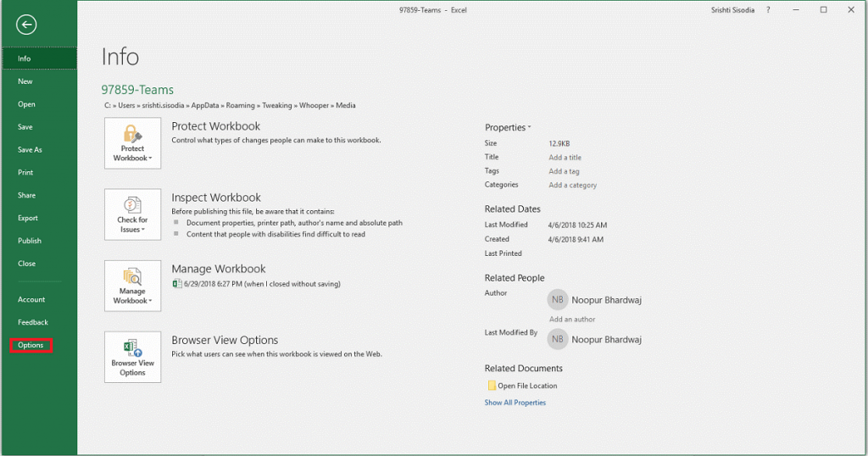Image resolution: width=868 pixels, height=456 pixels.
Task: Click the Related Dates section heading
Action: coord(513,209)
